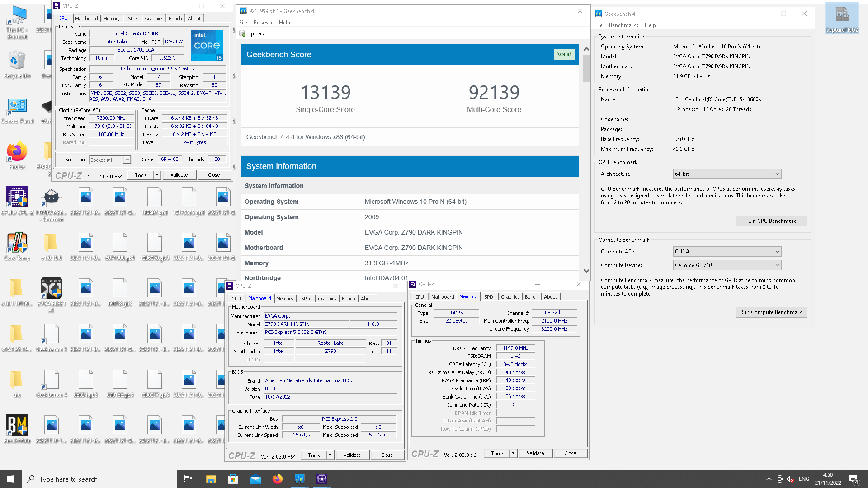Click Tools button in top CPU-Z window
The width and height of the screenshot is (868, 488).
(141, 175)
